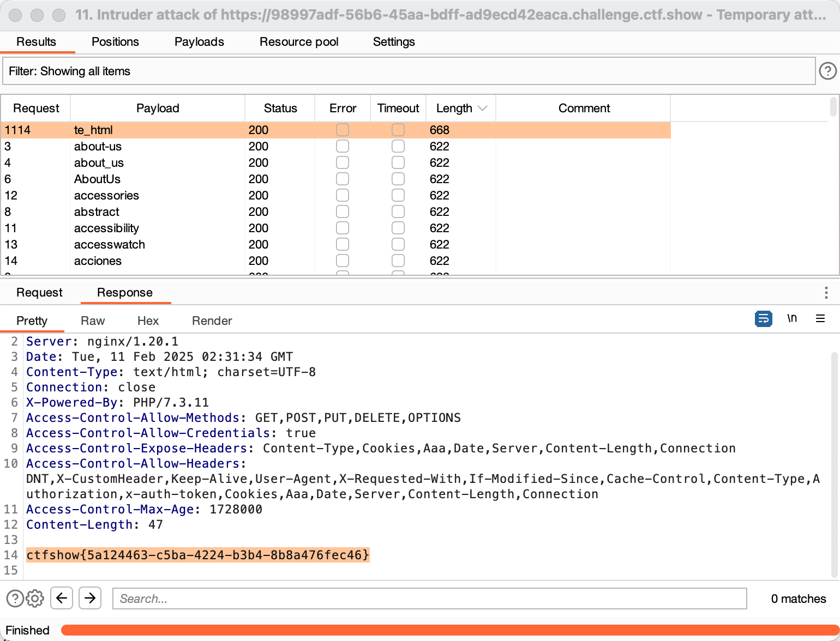
Task: Toggle the line-wrap icon in response viewer
Action: click(x=763, y=318)
